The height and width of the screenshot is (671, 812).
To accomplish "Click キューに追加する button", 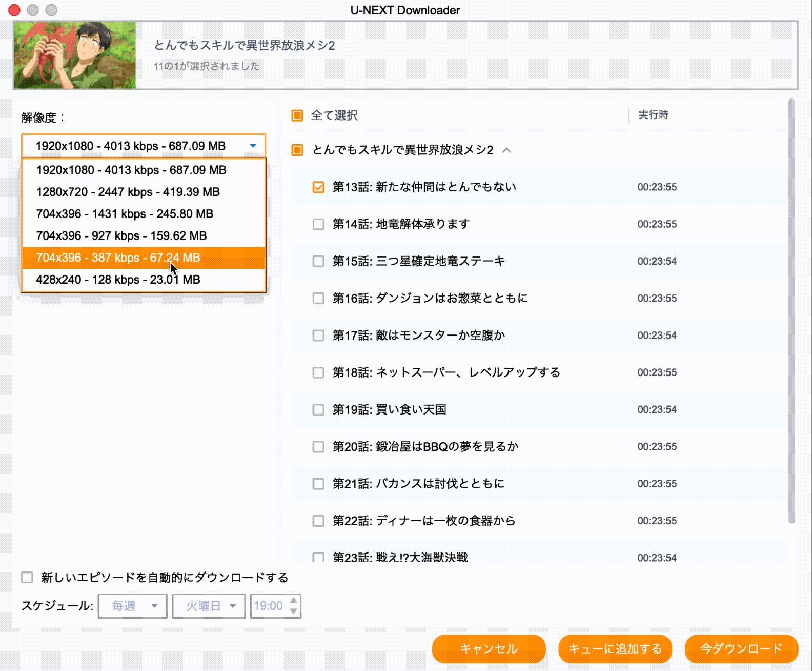I will 615,649.
